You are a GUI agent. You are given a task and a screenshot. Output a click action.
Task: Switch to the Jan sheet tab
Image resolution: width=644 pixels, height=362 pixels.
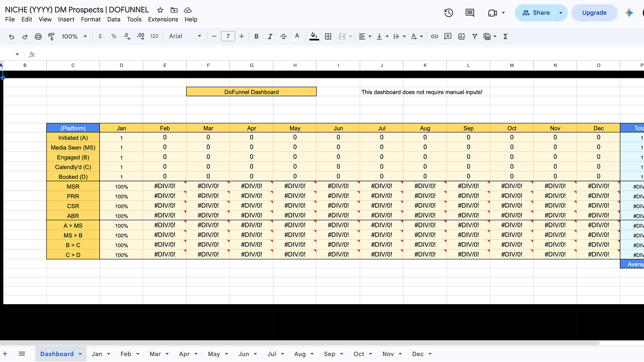click(x=97, y=354)
